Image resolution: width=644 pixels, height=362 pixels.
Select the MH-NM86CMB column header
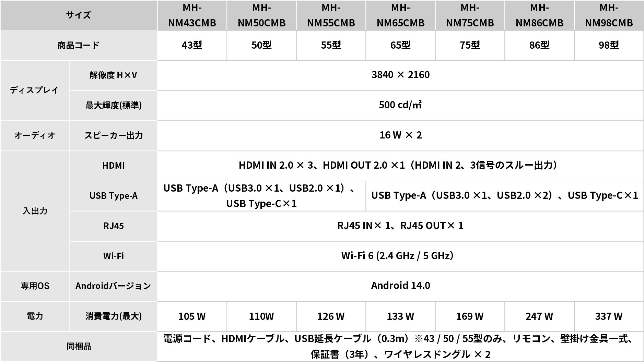(539, 15)
